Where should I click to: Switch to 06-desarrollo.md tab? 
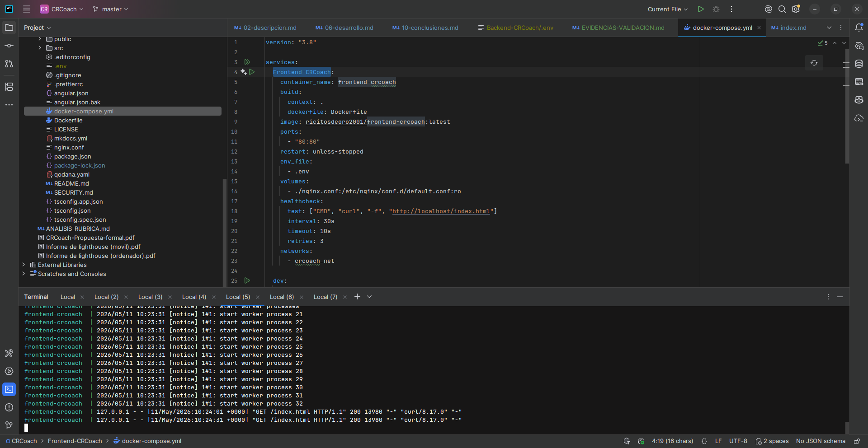pyautogui.click(x=344, y=28)
